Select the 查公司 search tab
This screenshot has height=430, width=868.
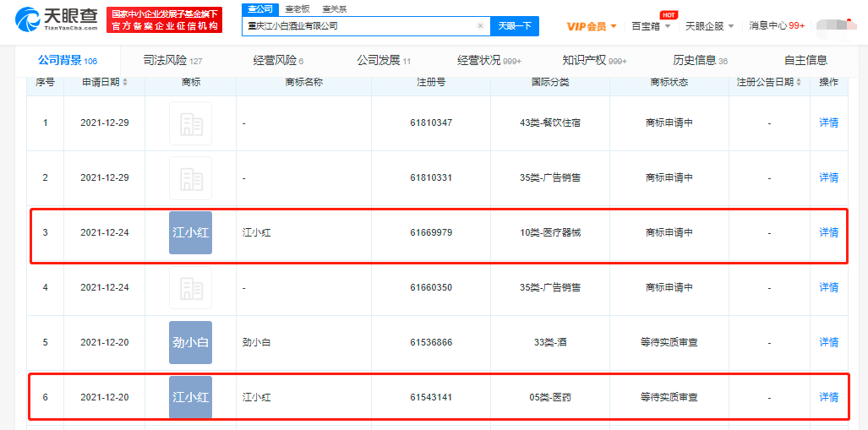click(260, 8)
